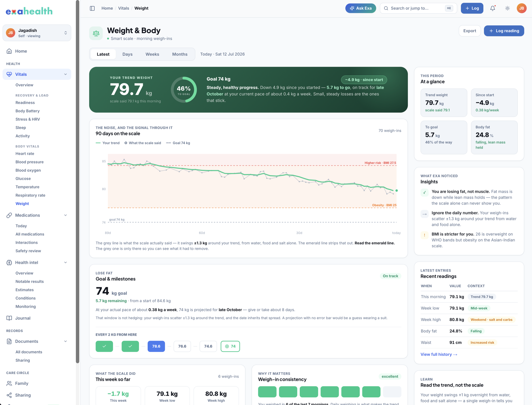Click the arrow icon beside Ignore the daily number
Screen dimensions: 532x405
click(x=425, y=214)
